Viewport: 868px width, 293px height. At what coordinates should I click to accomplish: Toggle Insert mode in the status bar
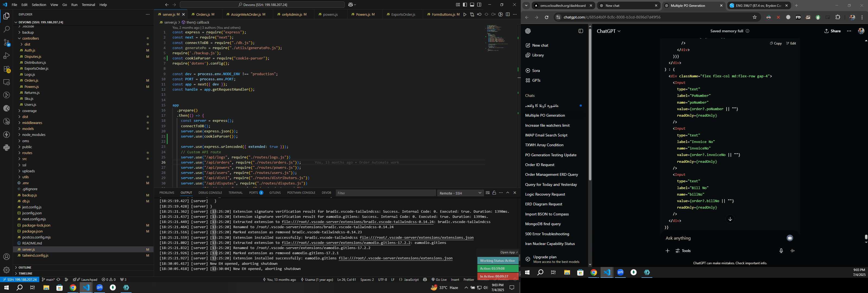pos(455,279)
